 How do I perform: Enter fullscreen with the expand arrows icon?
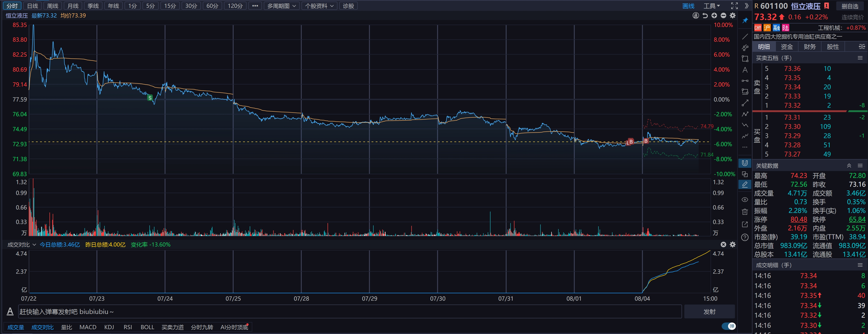[734, 6]
